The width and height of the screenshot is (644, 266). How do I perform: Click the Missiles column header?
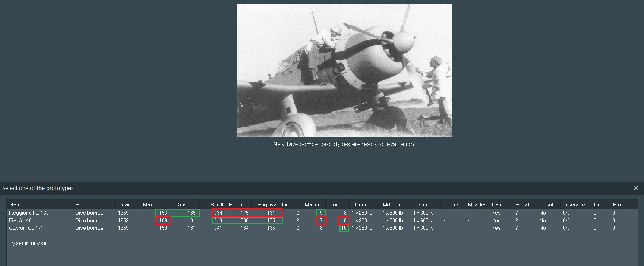[477, 204]
